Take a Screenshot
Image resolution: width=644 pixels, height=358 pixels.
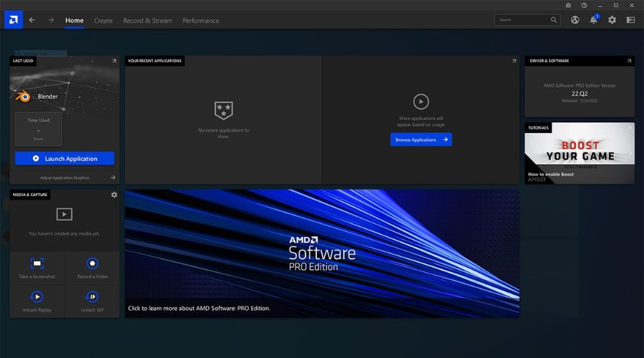(x=37, y=268)
